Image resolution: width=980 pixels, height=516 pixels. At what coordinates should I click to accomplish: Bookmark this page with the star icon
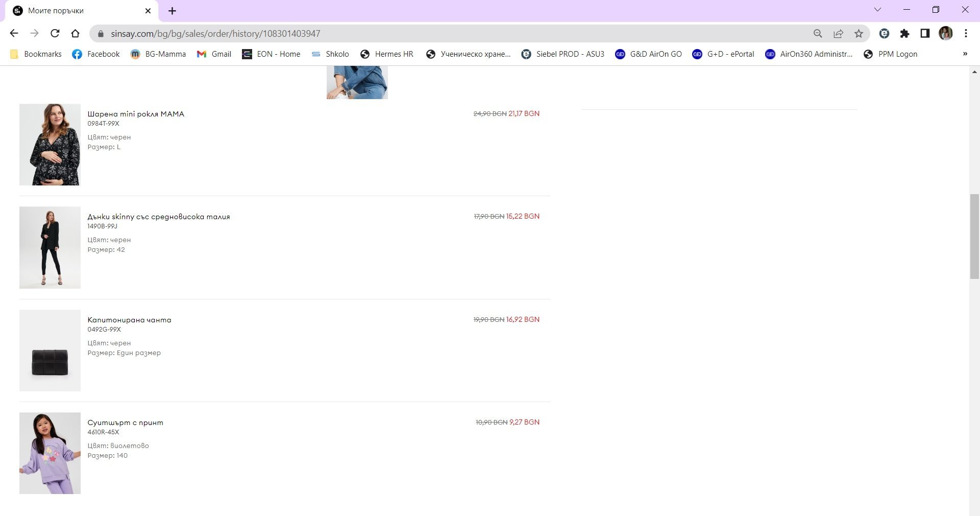859,33
